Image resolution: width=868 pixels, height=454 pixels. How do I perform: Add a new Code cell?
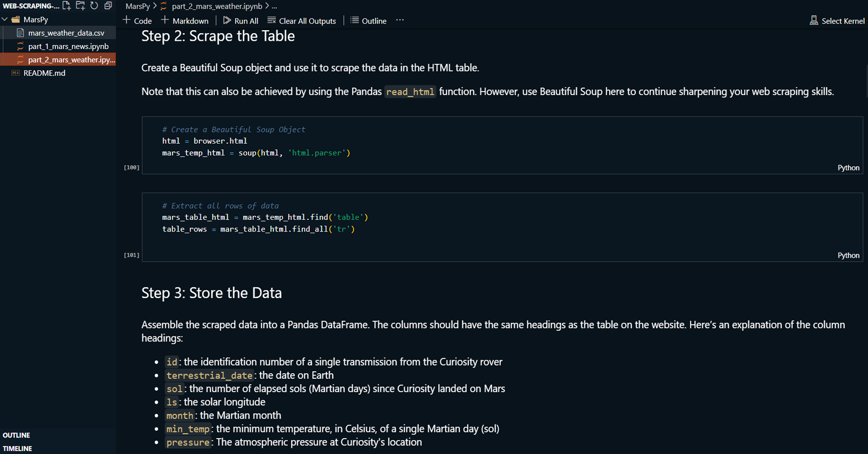coord(138,20)
